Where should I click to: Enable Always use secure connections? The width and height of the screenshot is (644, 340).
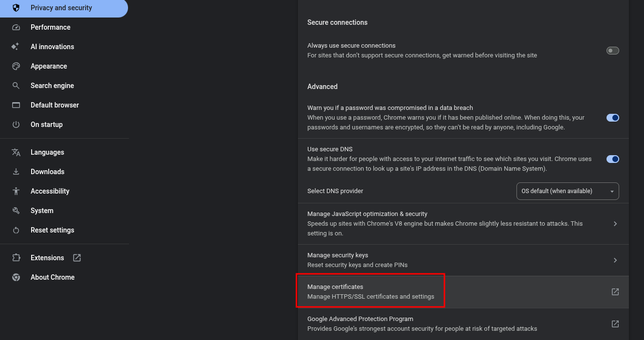612,51
